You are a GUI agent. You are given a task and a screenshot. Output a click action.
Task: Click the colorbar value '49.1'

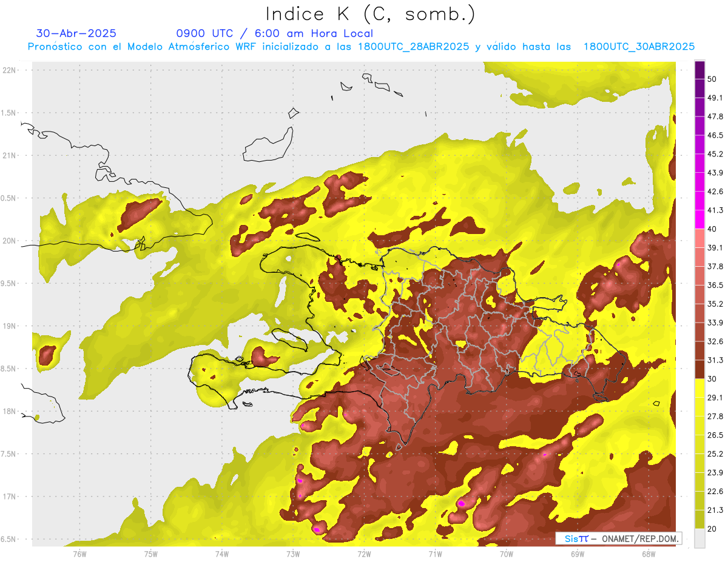(x=715, y=98)
